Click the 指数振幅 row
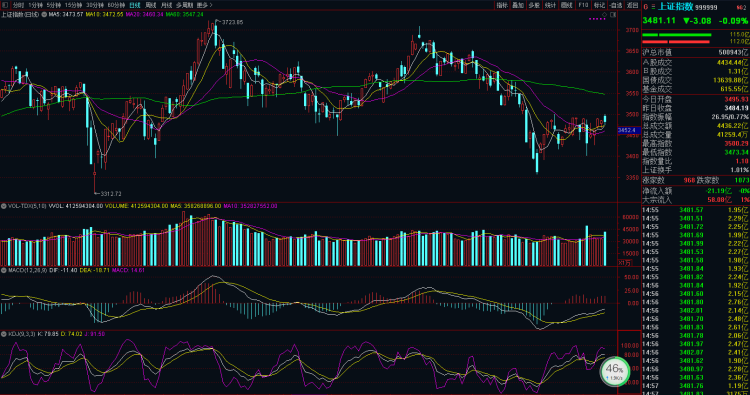The height and width of the screenshot is (395, 750). click(x=695, y=117)
